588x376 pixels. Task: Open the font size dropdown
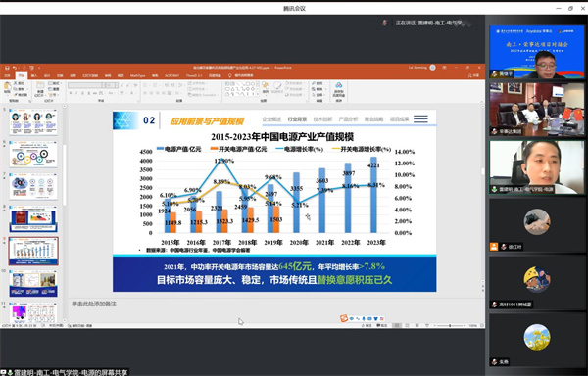(x=111, y=85)
